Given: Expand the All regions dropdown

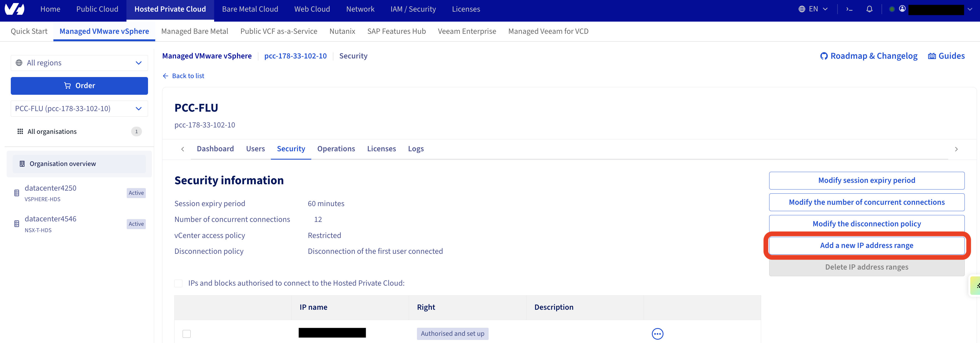Looking at the screenshot, I should coord(79,63).
